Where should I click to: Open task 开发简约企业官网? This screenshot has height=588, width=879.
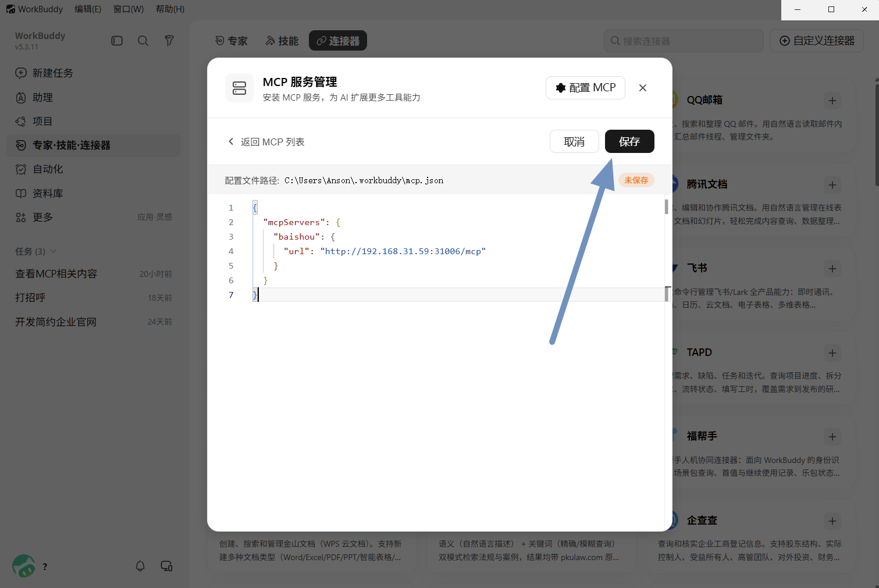point(94,322)
